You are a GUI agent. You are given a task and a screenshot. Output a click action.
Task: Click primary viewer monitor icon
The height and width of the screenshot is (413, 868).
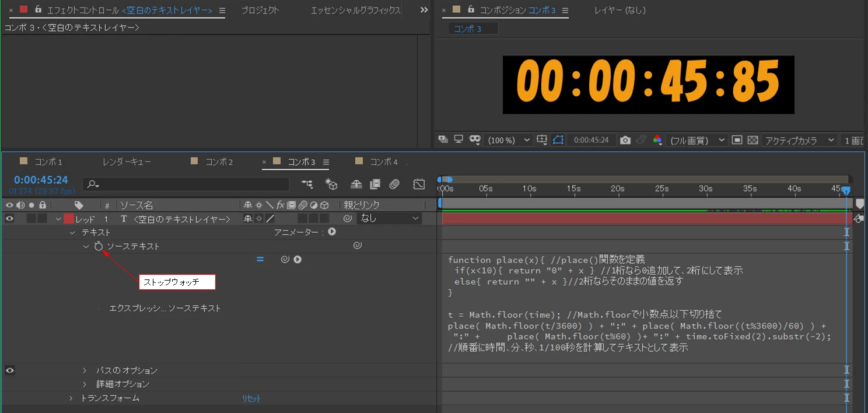coord(459,140)
